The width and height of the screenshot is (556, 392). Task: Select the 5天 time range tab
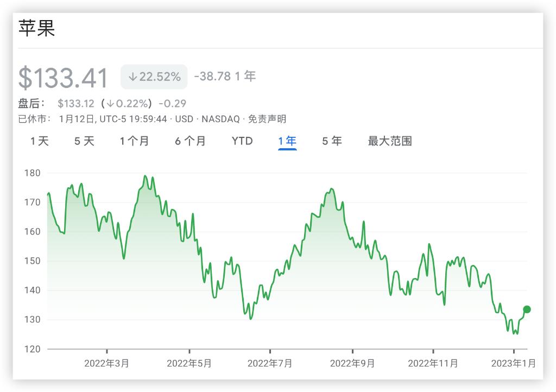click(x=84, y=141)
